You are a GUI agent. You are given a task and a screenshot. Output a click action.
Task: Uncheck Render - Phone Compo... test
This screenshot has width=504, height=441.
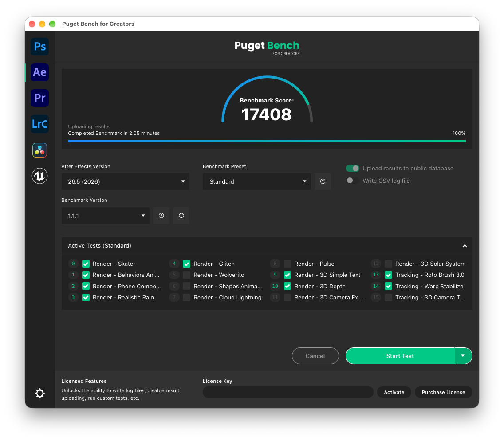pyautogui.click(x=86, y=287)
